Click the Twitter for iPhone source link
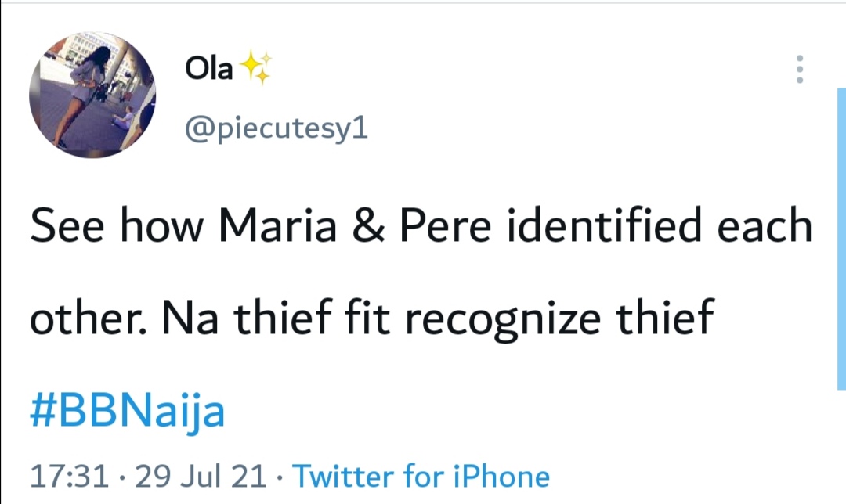Screen dimensions: 846x504 click(421, 476)
